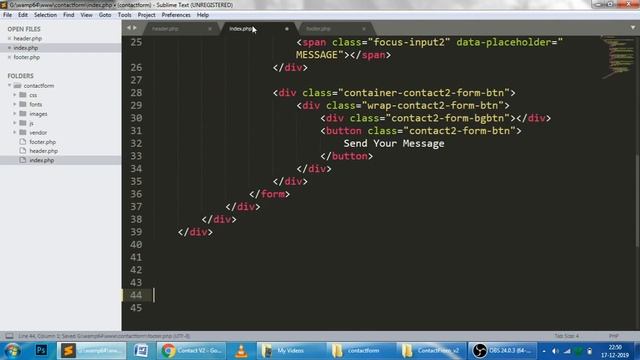Change PHP syntax in status bar
640x360 pixels.
614,336
